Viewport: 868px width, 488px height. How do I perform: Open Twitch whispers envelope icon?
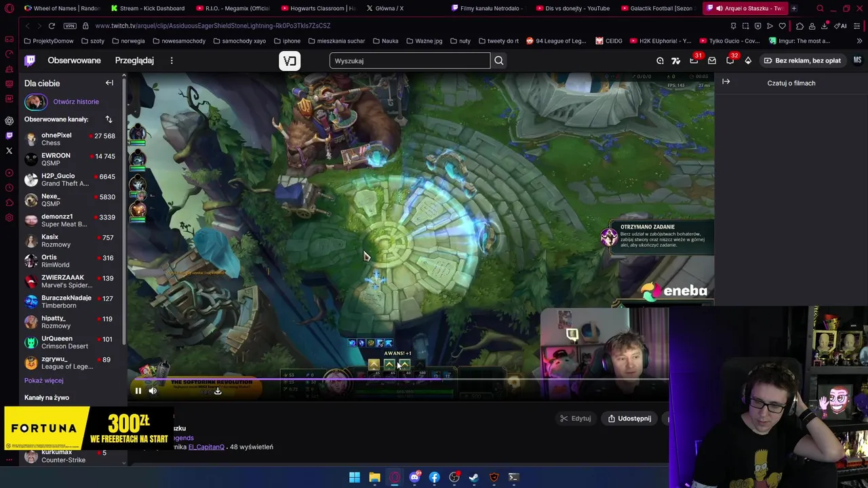(x=712, y=60)
